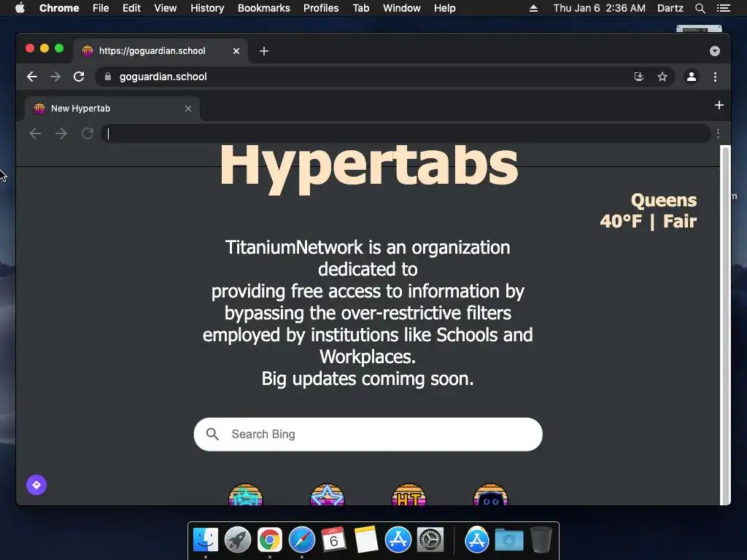This screenshot has width=747, height=560.
Task: Open the star shortcut icon below search
Action: [x=328, y=494]
